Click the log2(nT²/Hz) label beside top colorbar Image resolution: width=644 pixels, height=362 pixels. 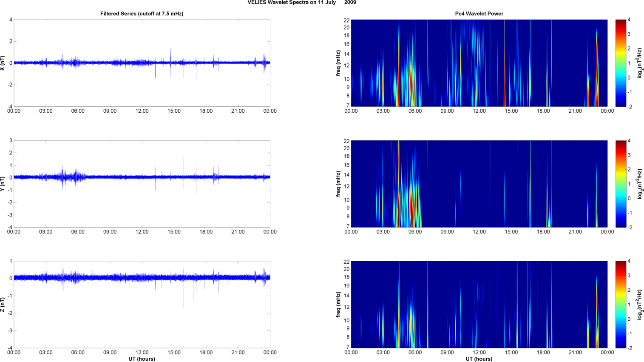(640, 63)
